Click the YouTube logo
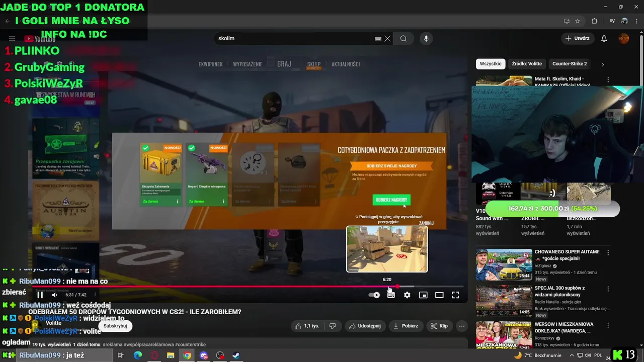 [x=40, y=39]
